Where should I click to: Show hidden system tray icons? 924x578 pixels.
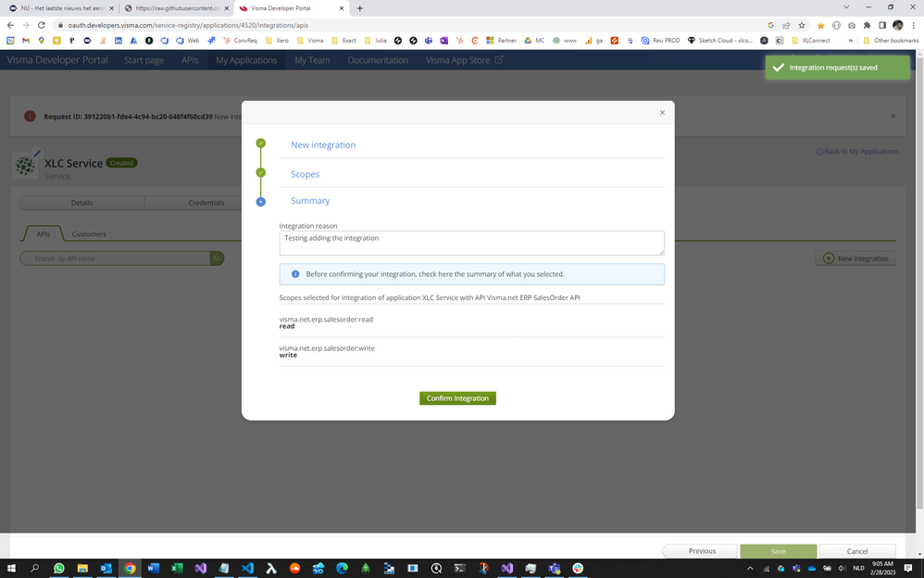[750, 568]
